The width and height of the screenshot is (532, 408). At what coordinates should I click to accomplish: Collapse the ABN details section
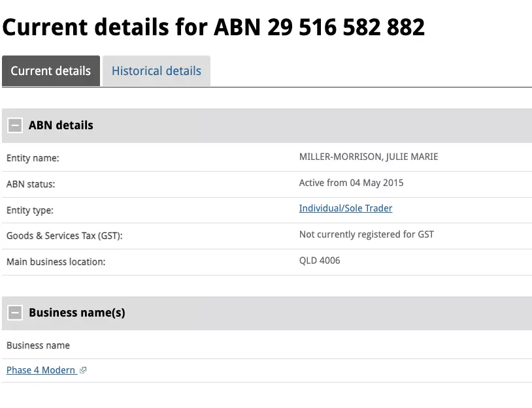point(15,125)
